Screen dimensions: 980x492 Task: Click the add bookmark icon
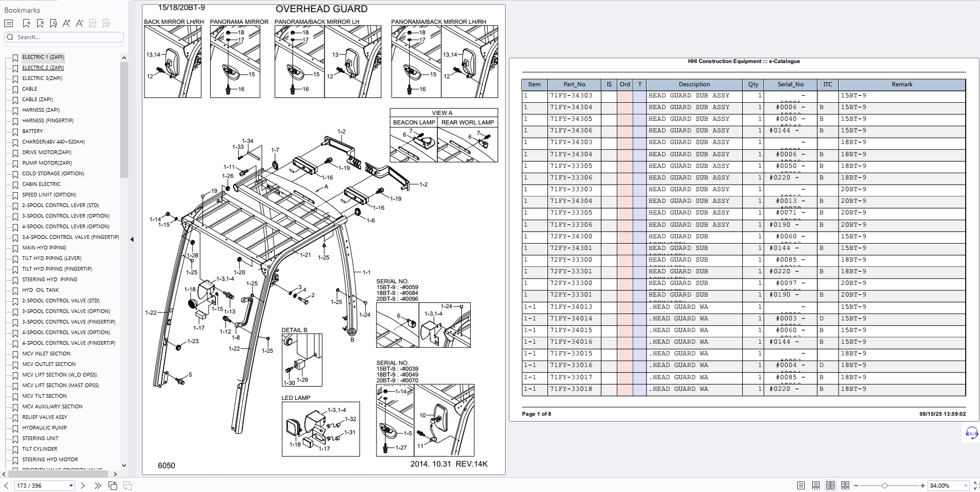(26, 23)
